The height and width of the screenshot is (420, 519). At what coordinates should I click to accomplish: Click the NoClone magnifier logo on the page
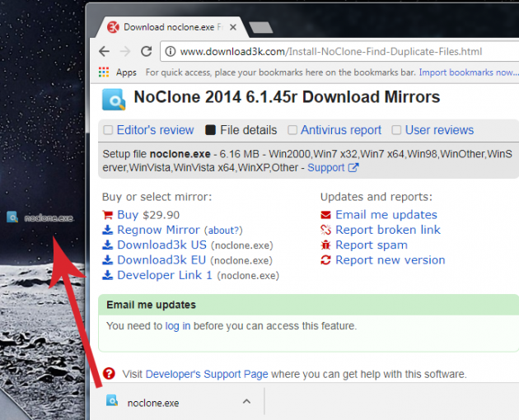point(114,100)
